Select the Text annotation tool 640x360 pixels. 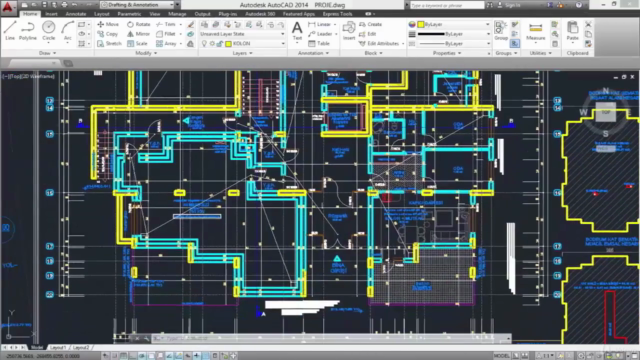point(297,31)
